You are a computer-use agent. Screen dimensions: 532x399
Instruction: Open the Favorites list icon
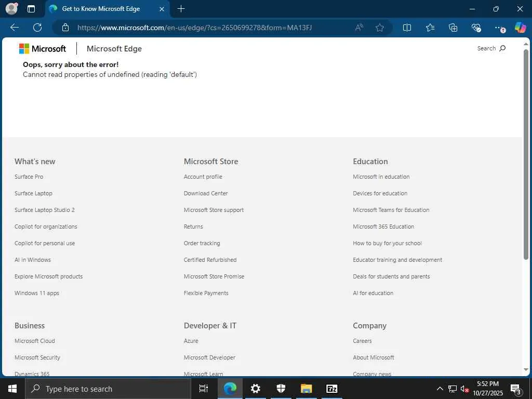pyautogui.click(x=430, y=28)
